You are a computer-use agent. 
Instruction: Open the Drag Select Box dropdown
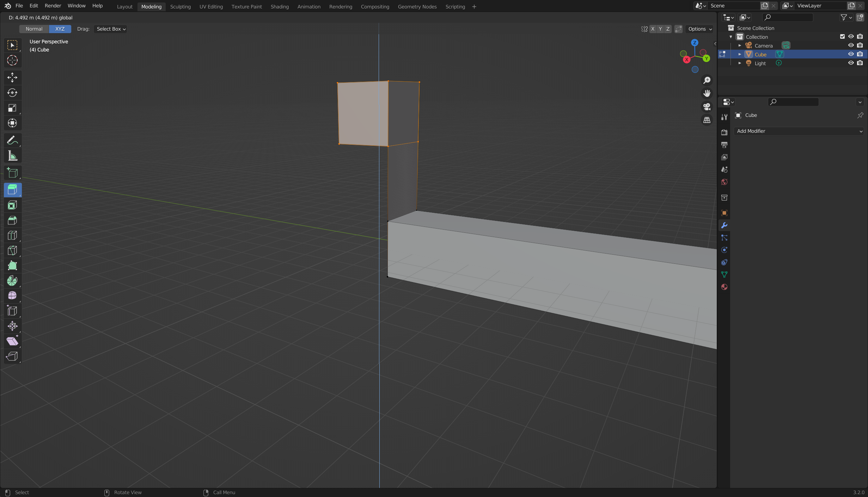coord(111,29)
